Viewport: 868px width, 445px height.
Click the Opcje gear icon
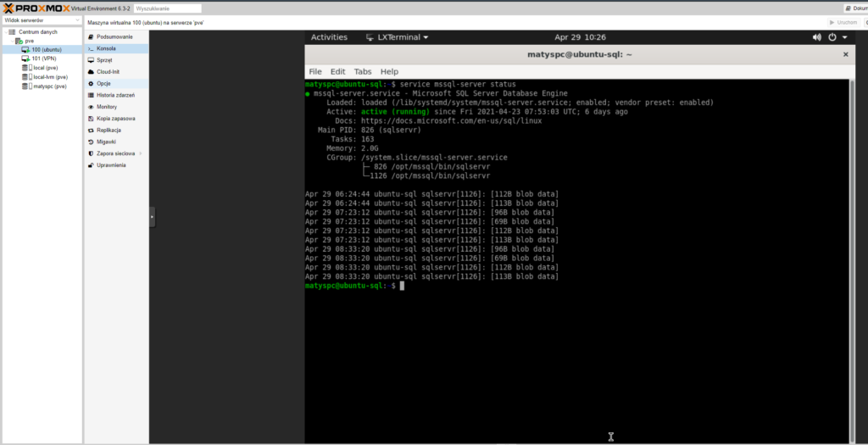[x=91, y=84]
